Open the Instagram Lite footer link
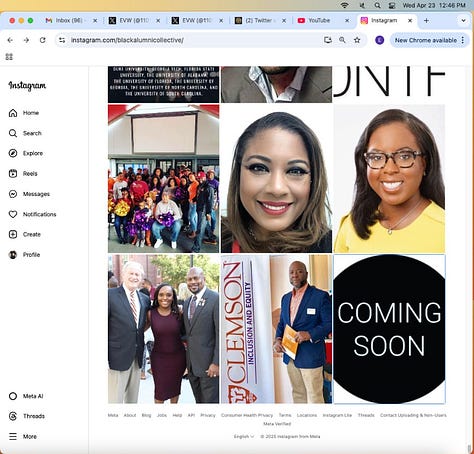The width and height of the screenshot is (474, 454). point(337,415)
